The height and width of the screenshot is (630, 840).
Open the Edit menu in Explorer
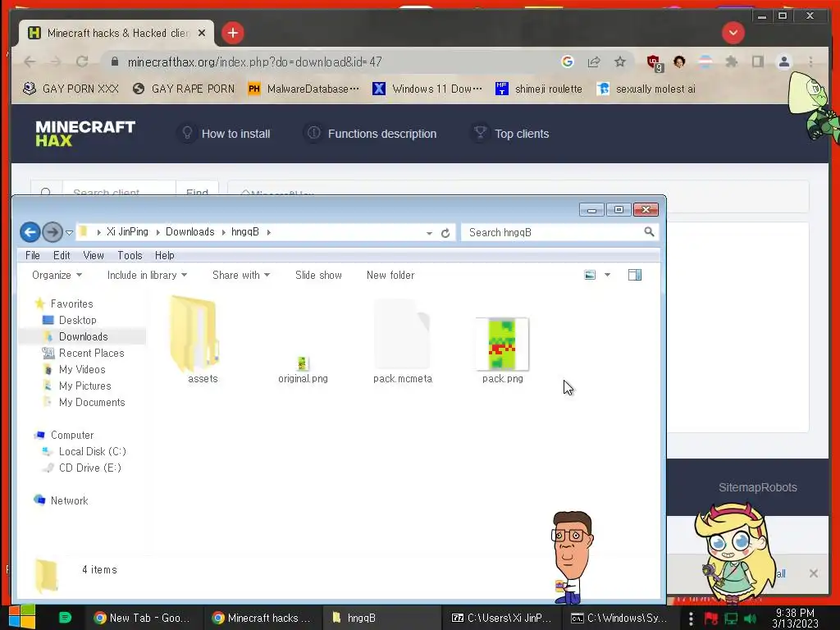pos(62,256)
